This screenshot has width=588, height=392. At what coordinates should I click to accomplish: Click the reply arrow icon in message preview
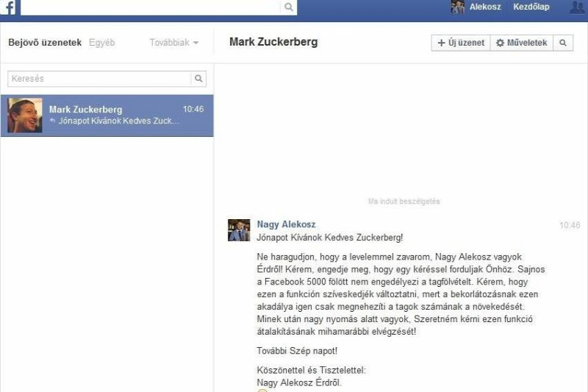click(x=52, y=121)
